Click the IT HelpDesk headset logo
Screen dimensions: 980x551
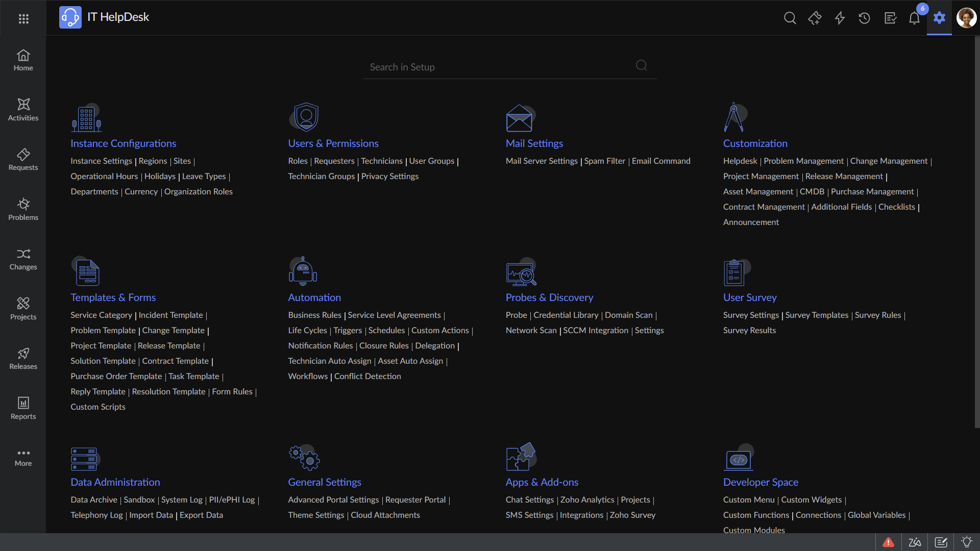click(70, 17)
